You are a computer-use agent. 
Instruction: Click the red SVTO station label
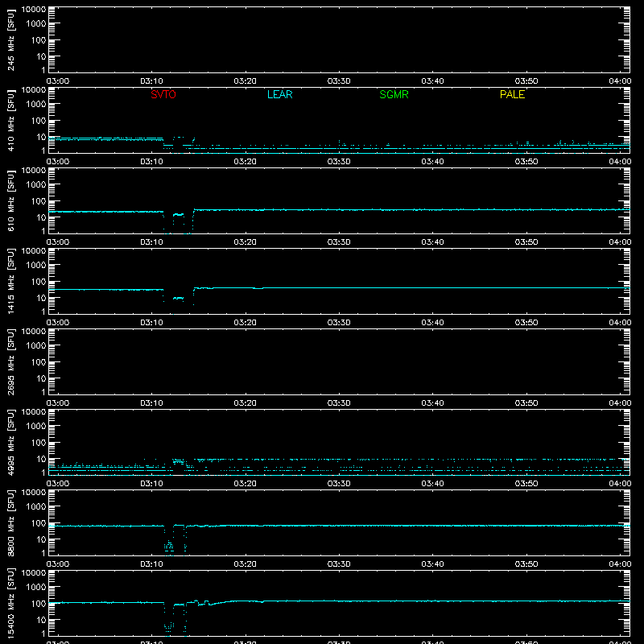point(163,94)
